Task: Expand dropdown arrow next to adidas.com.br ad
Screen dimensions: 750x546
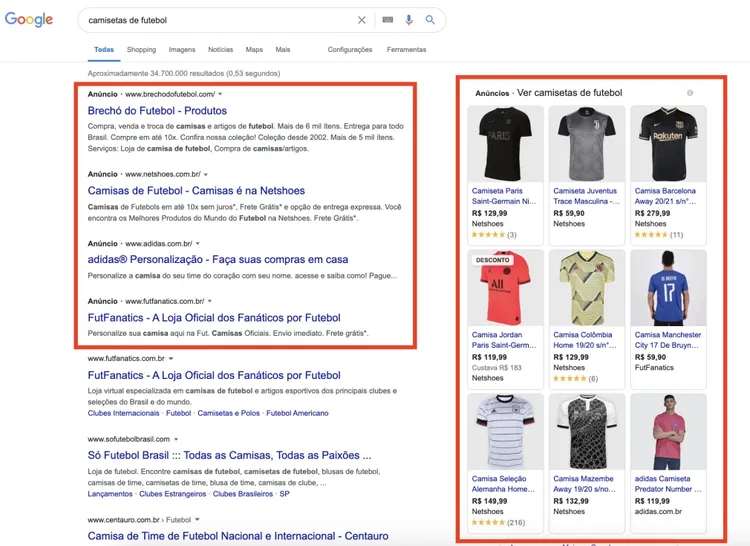Action: (198, 244)
